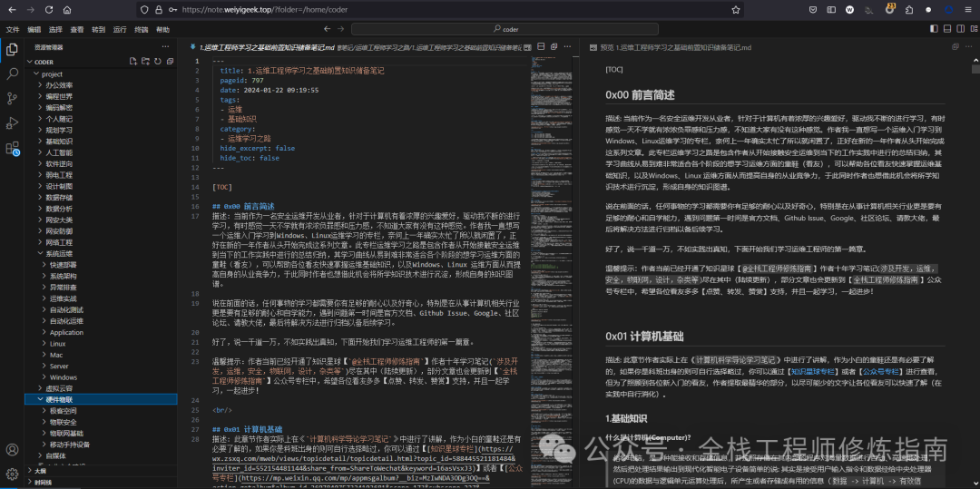Open the 终端 menu
The height and width of the screenshot is (489, 980).
(x=142, y=29)
